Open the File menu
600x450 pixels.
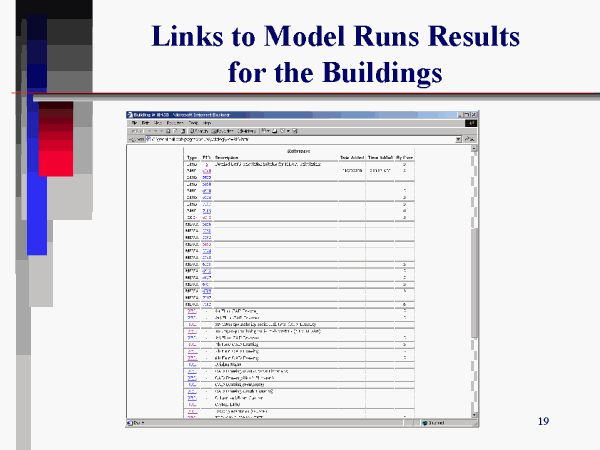tap(134, 123)
